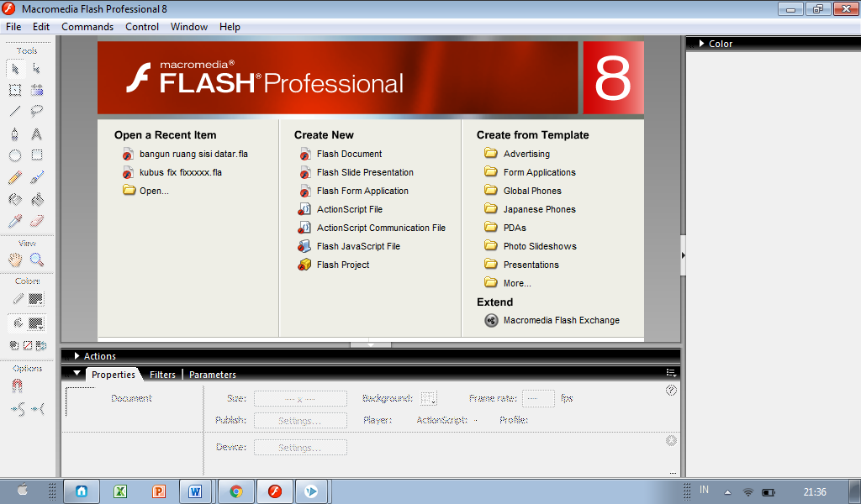861x504 pixels.
Task: Open the Control menu
Action: point(141,26)
